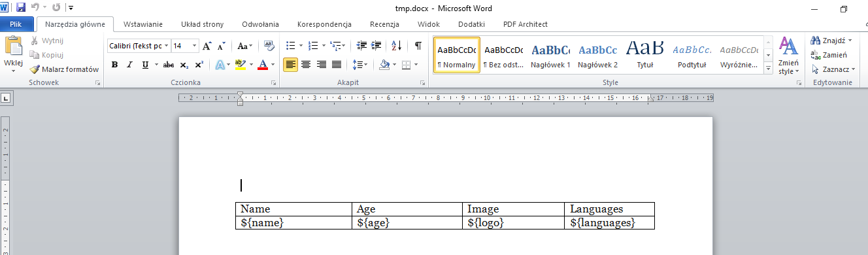The width and height of the screenshot is (868, 255).
Task: Click the Znajdź binoculars find button
Action: point(832,41)
